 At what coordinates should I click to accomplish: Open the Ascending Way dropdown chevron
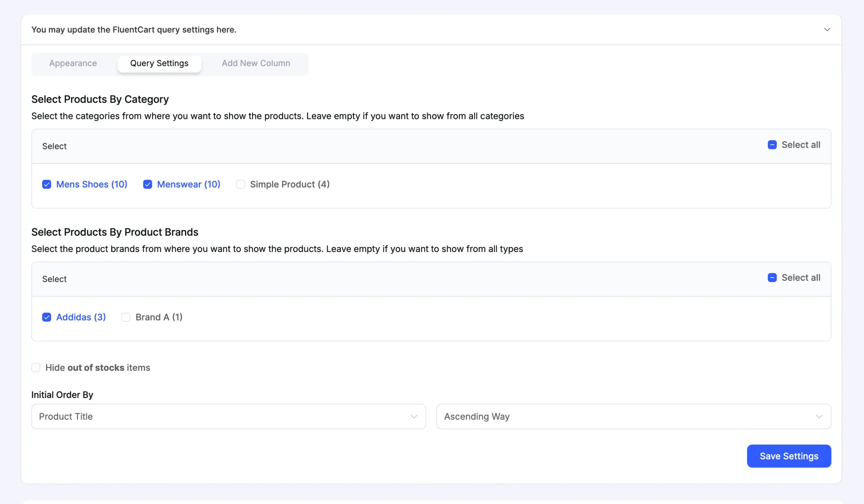click(x=820, y=416)
